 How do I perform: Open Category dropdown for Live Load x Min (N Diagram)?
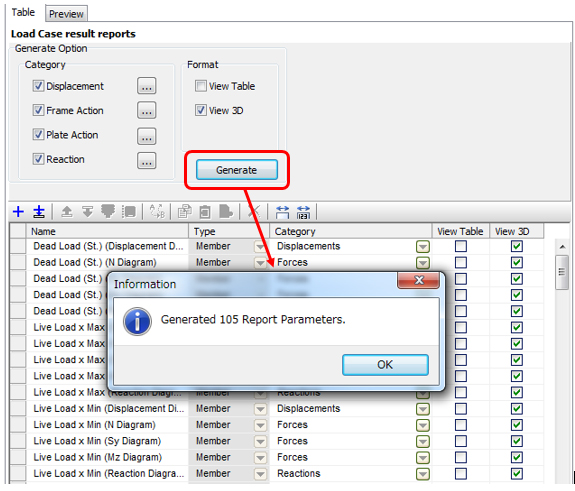(423, 425)
